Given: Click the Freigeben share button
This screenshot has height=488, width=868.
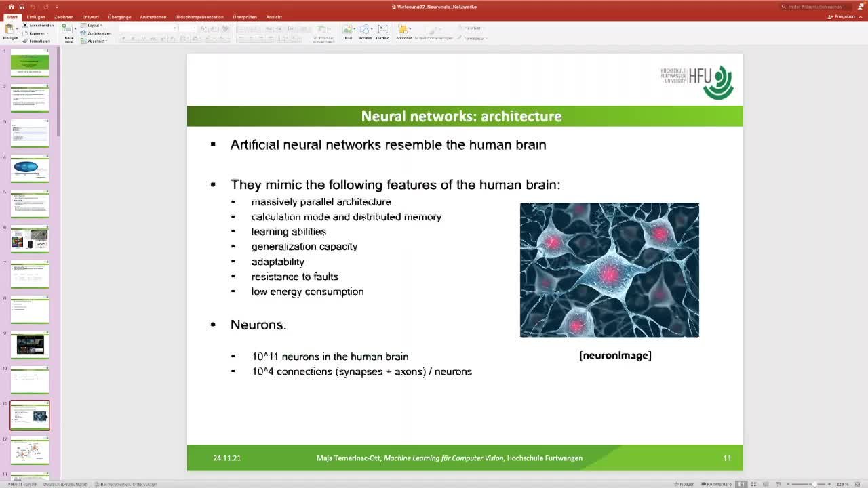Looking at the screenshot, I should 841,16.
